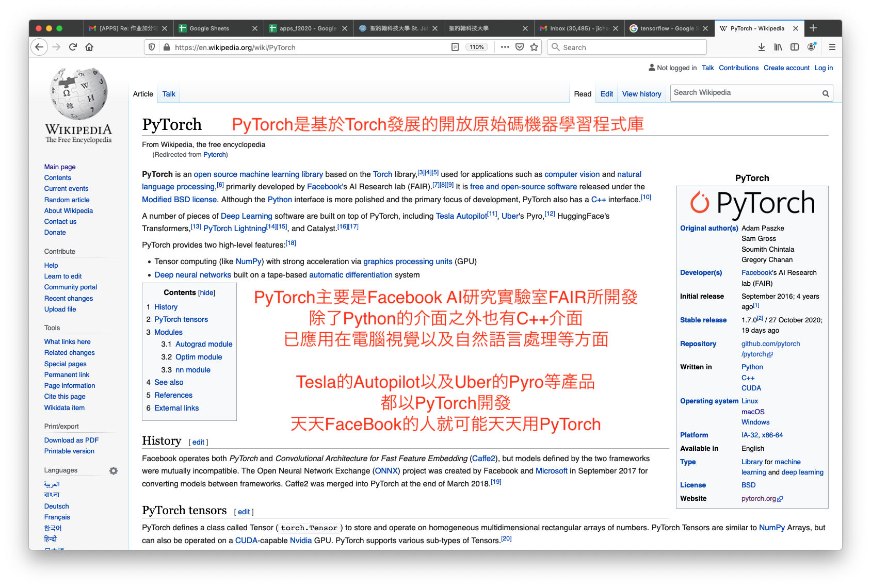Click the Wikipedia search magnifier icon
This screenshot has width=871, height=588.
coord(826,93)
